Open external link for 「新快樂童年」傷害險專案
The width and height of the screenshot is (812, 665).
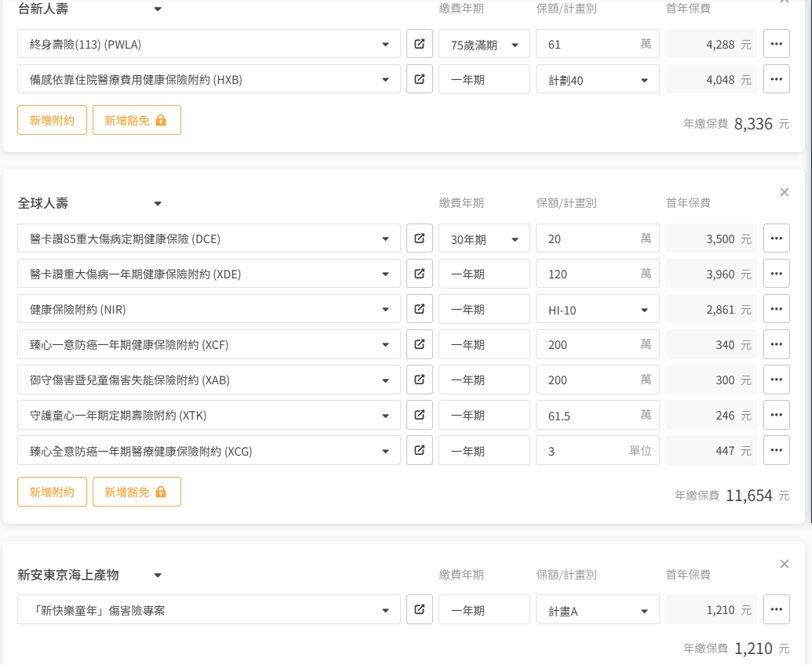(419, 609)
